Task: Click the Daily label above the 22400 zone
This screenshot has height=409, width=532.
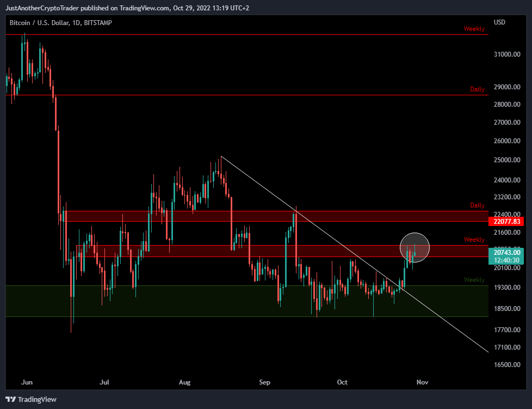Action: pyautogui.click(x=477, y=205)
